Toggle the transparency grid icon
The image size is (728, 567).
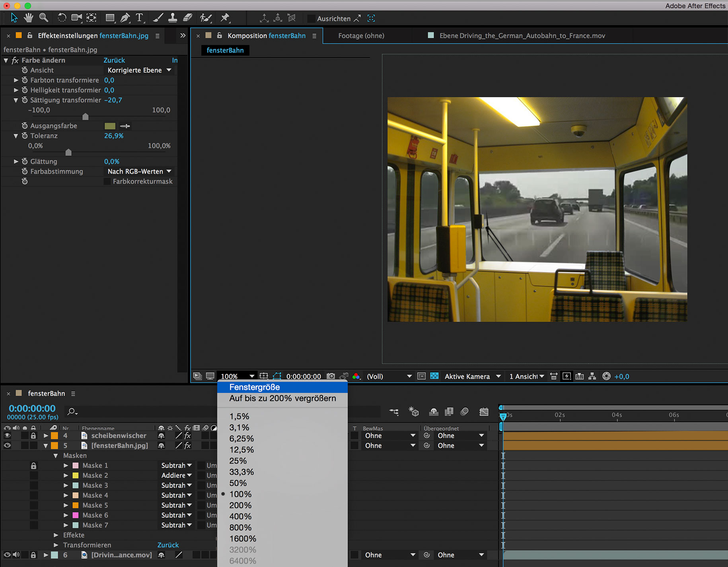(434, 376)
